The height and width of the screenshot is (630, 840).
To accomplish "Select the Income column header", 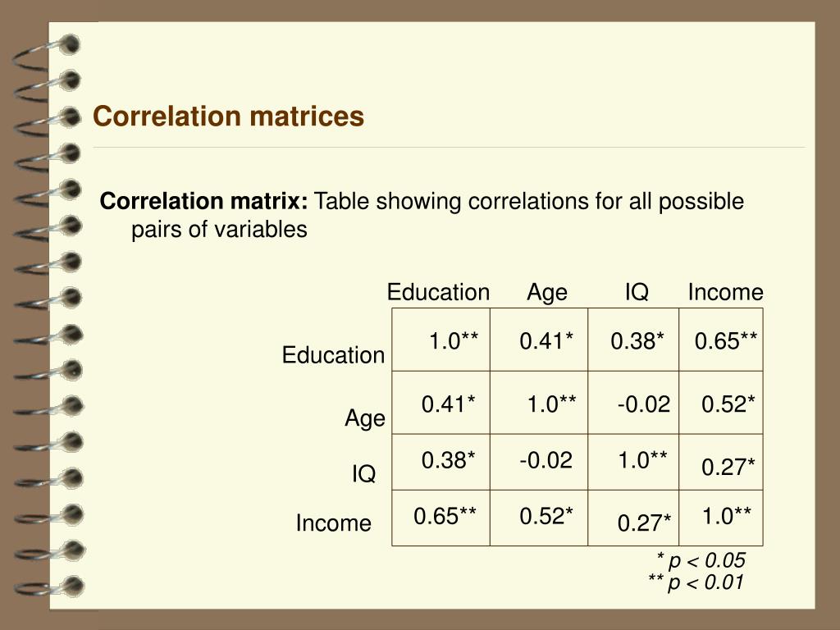I will coord(725,293).
